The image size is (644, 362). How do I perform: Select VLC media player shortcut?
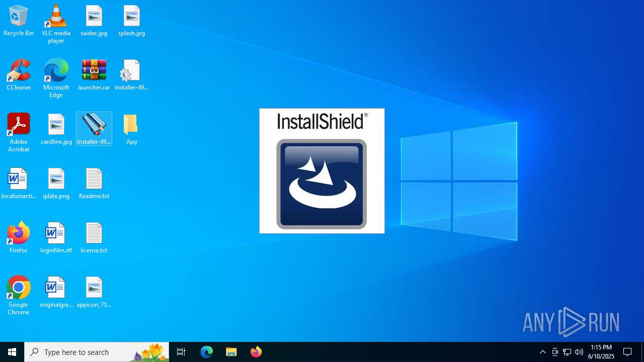56,24
